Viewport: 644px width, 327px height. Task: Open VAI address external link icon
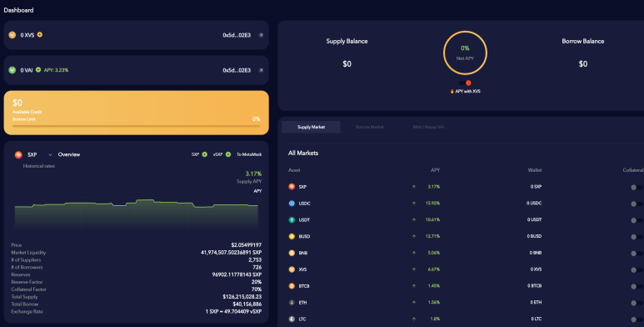point(261,70)
